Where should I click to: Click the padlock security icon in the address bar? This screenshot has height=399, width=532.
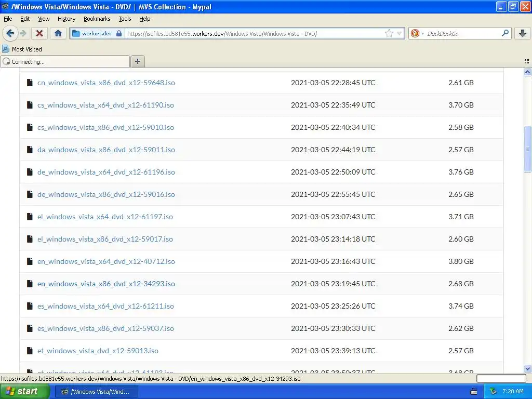pos(119,33)
